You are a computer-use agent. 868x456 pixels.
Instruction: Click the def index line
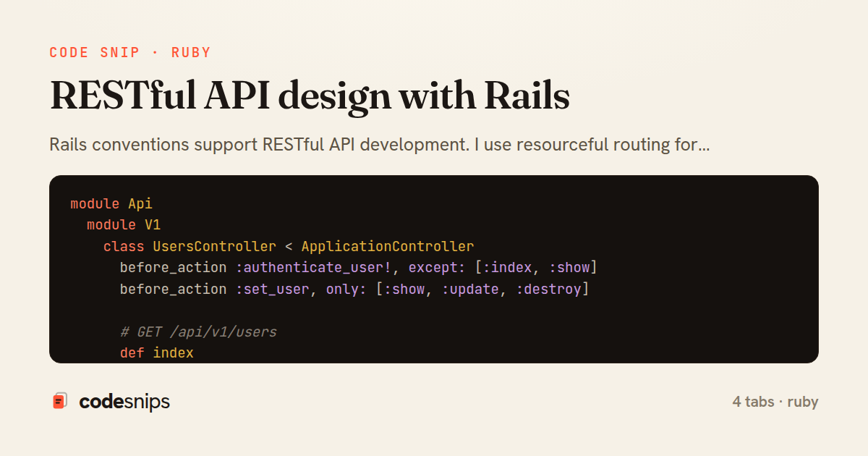157,353
